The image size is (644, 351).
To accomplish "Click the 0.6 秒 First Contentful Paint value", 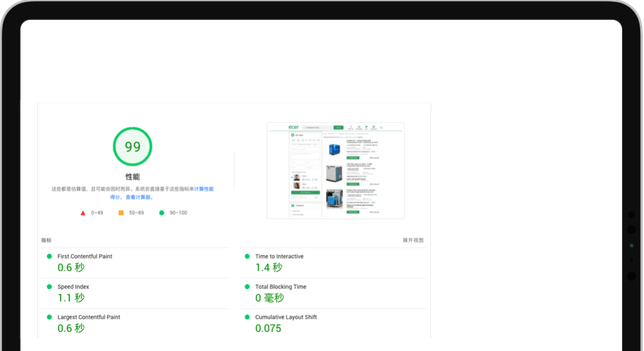I will point(71,267).
